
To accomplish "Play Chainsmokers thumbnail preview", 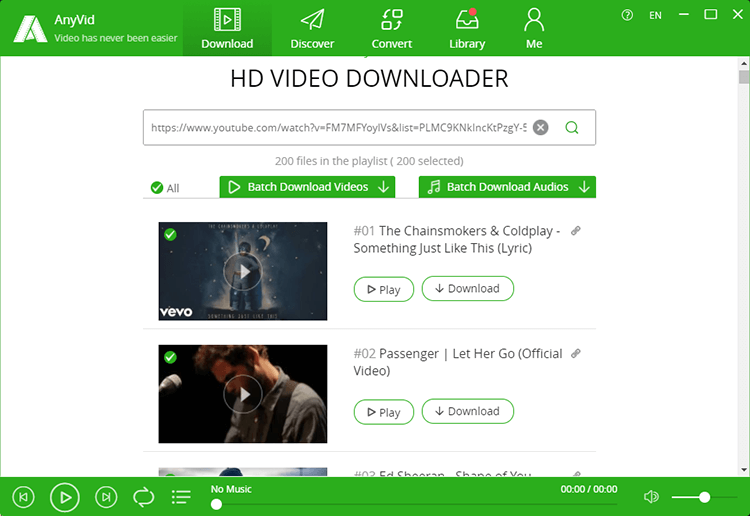I will (x=243, y=271).
